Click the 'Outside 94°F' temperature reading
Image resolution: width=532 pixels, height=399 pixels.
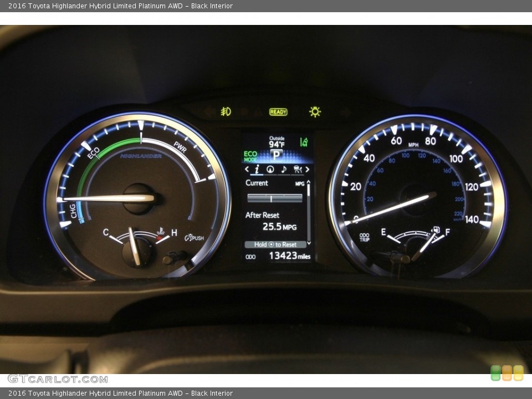click(x=277, y=142)
